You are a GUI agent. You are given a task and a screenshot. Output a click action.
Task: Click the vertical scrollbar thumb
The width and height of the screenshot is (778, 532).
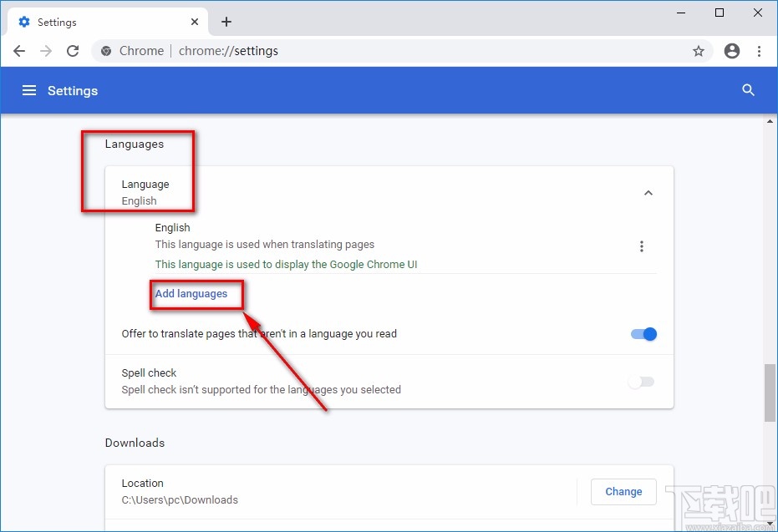pyautogui.click(x=770, y=393)
